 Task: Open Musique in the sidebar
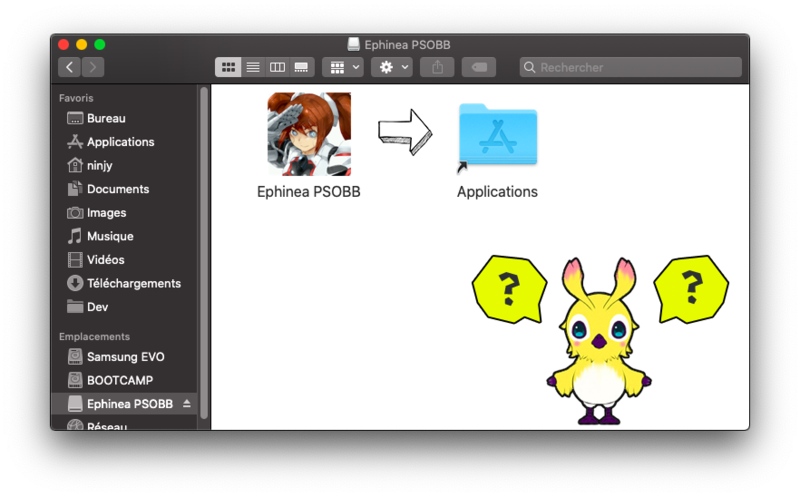(123, 236)
